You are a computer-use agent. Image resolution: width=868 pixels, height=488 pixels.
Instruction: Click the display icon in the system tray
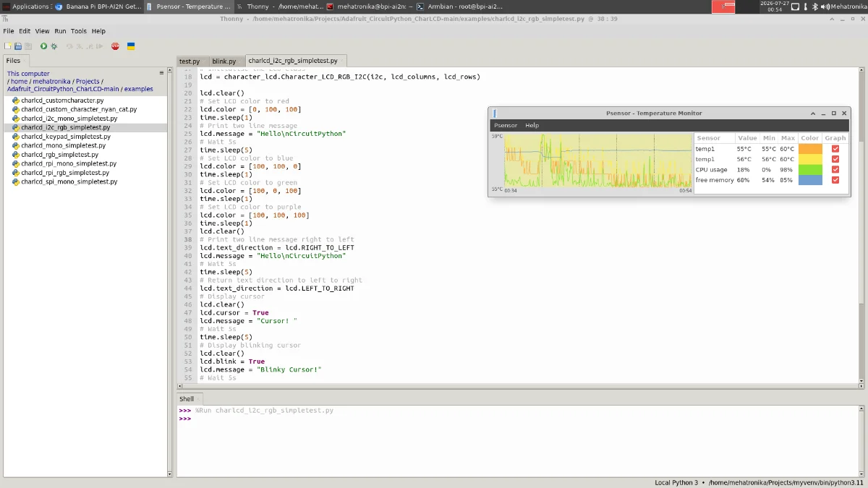pyautogui.click(x=796, y=7)
